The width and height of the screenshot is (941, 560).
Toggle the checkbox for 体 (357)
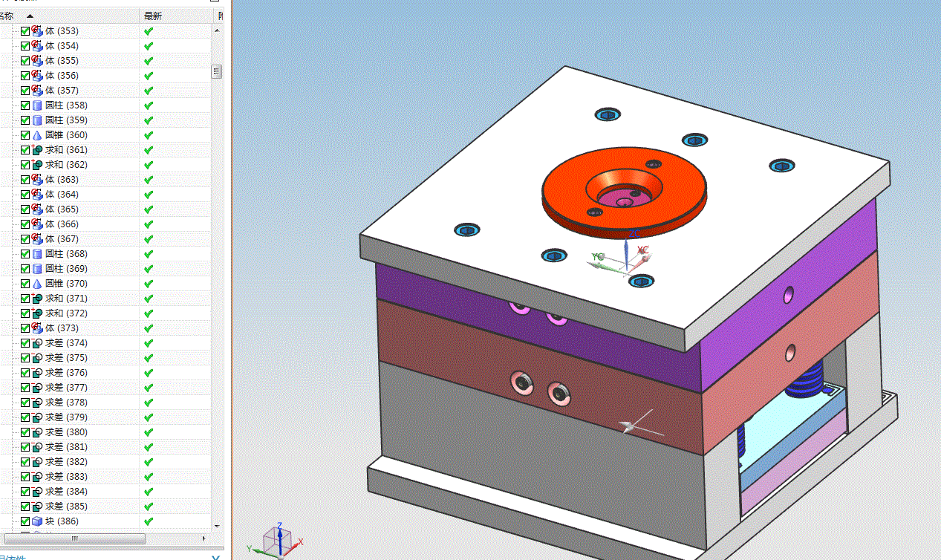coord(25,90)
